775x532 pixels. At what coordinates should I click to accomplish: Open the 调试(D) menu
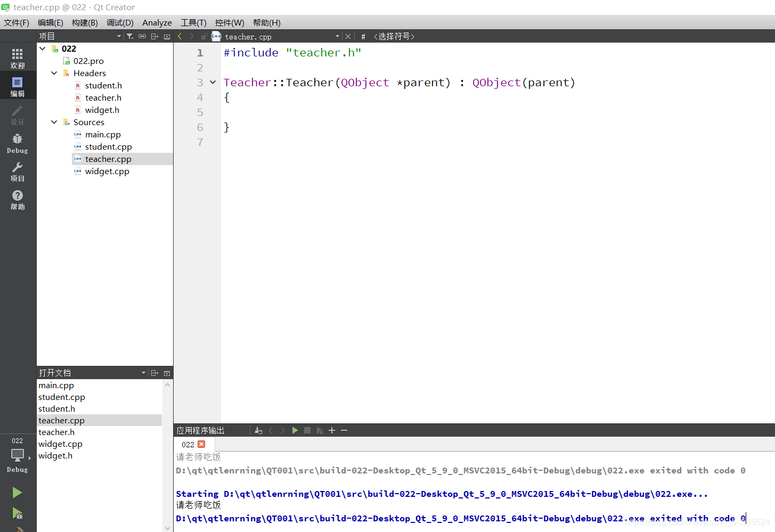click(x=120, y=22)
